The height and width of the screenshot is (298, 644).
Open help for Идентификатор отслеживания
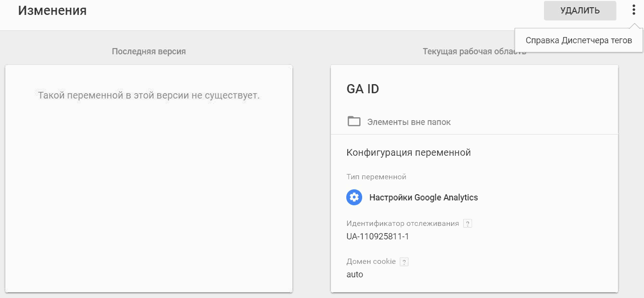467,223
